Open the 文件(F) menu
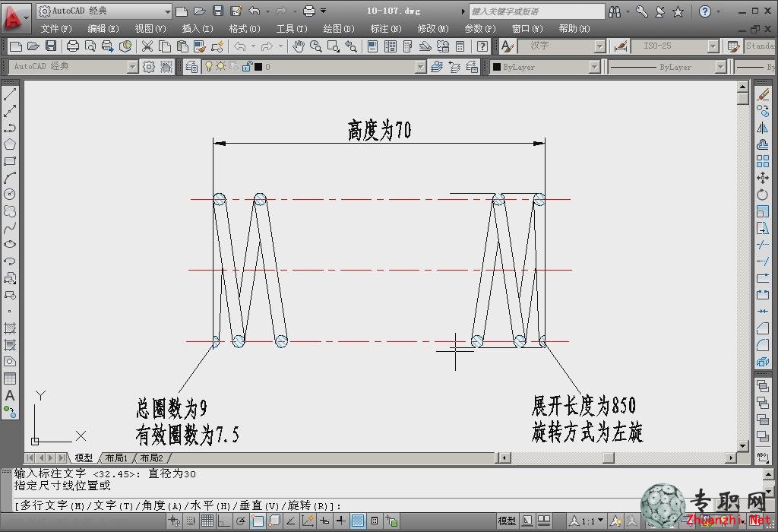This screenshot has width=778, height=532. tap(56, 29)
